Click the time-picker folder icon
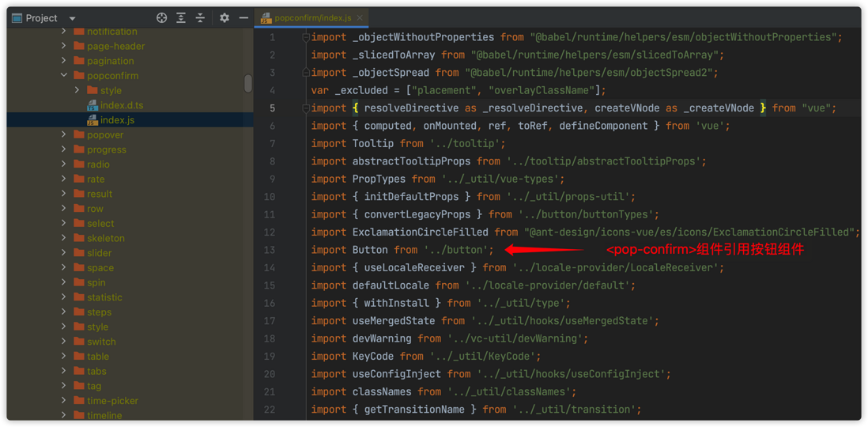The width and height of the screenshot is (868, 427). click(x=78, y=400)
